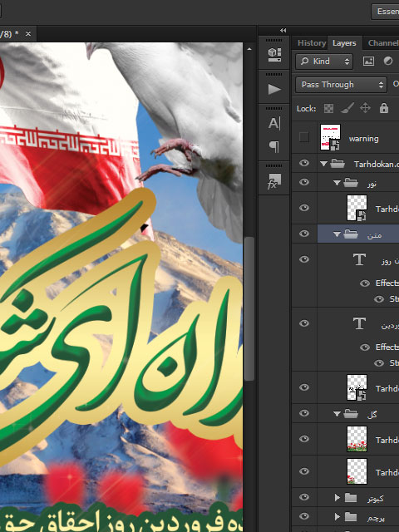Click the warning layer name
This screenshot has height=532, width=399.
click(363, 139)
